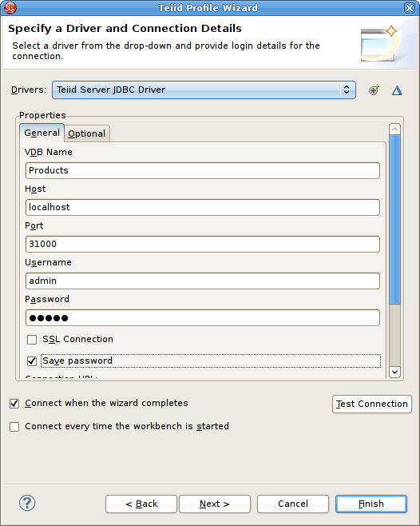The height and width of the screenshot is (526, 420).
Task: Cancel the profile wizard
Action: (292, 504)
